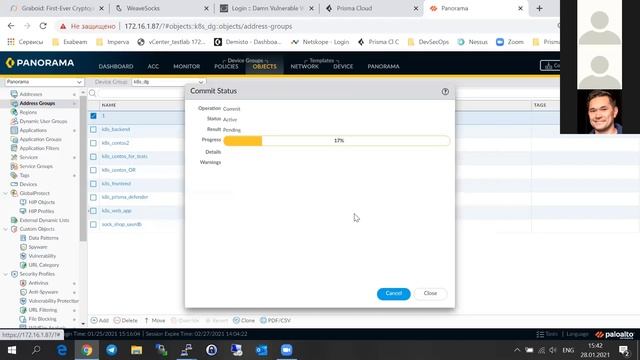Click Add in the bottom toolbar
Viewport: 640px width, 360px height.
[x=100, y=320]
